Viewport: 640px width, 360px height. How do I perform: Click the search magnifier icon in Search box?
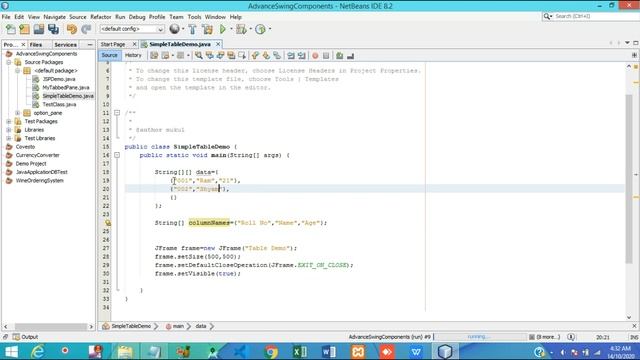(x=547, y=16)
